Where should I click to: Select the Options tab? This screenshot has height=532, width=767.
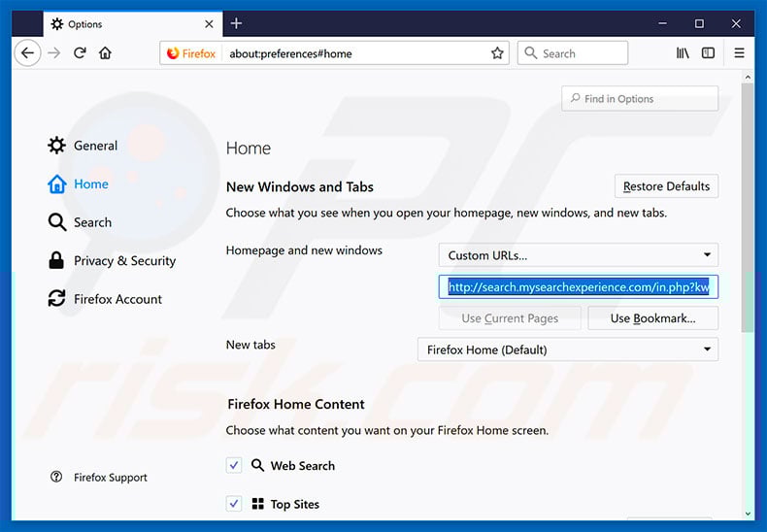coord(133,24)
